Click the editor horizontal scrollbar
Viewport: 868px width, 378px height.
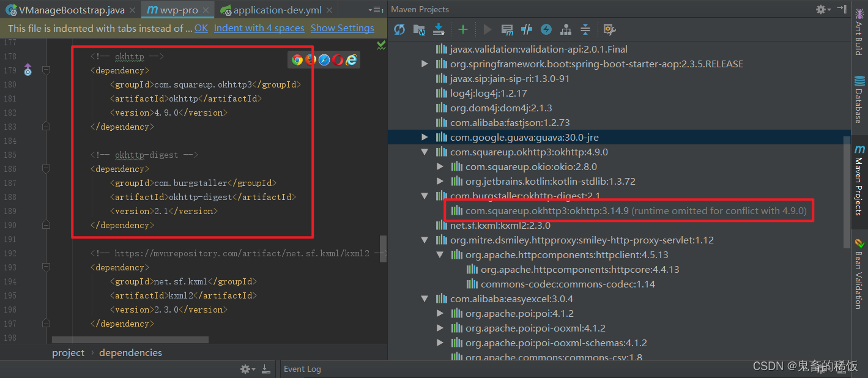[x=130, y=339]
